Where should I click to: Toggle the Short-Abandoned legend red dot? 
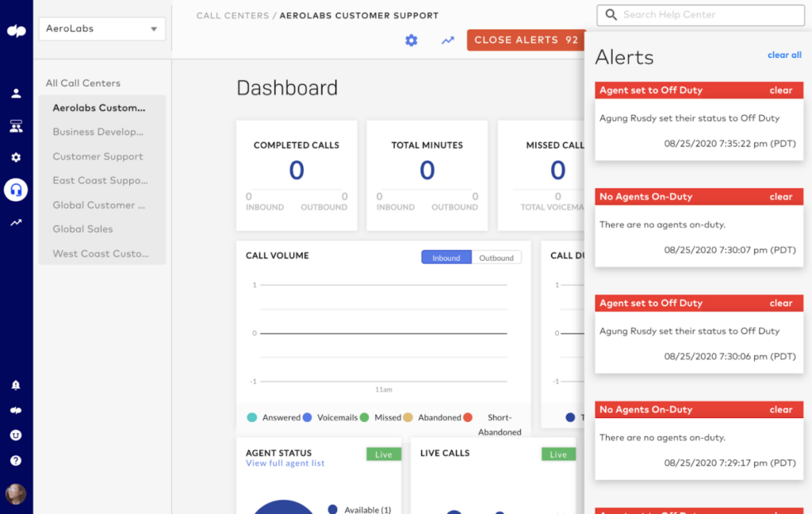pyautogui.click(x=468, y=417)
